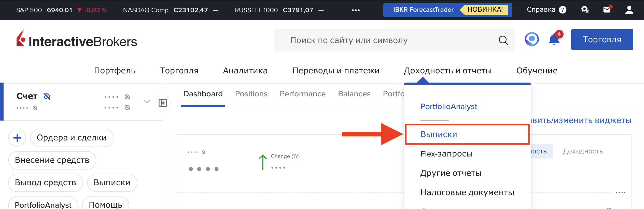The image size is (644, 209).
Task: Open the Доходность и отчеты menu
Action: (x=448, y=71)
